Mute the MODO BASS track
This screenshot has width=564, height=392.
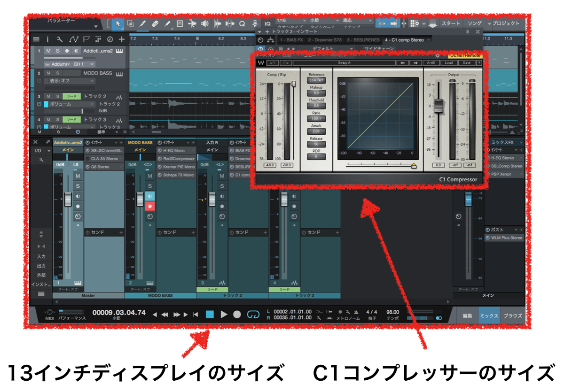tap(48, 73)
